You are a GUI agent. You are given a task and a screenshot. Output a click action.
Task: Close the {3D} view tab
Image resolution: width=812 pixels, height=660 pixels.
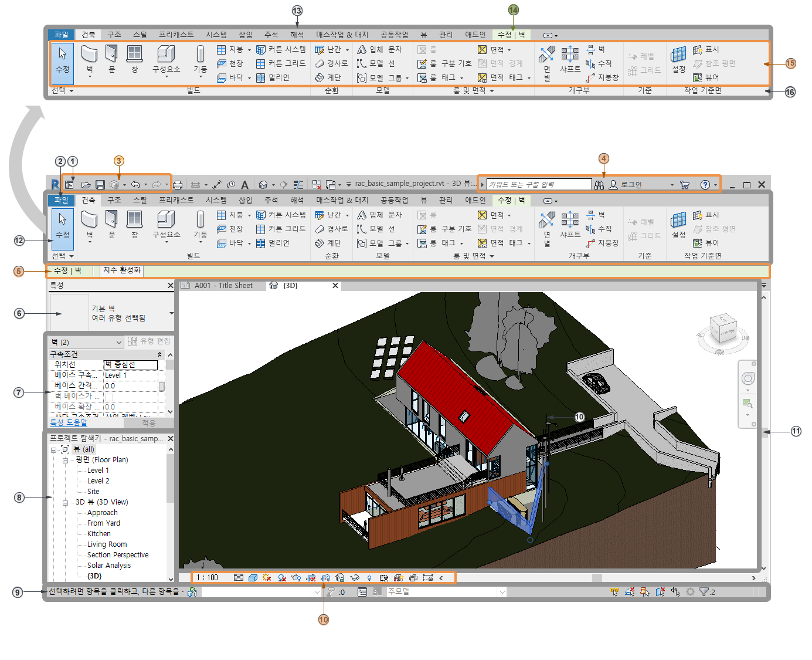[335, 286]
